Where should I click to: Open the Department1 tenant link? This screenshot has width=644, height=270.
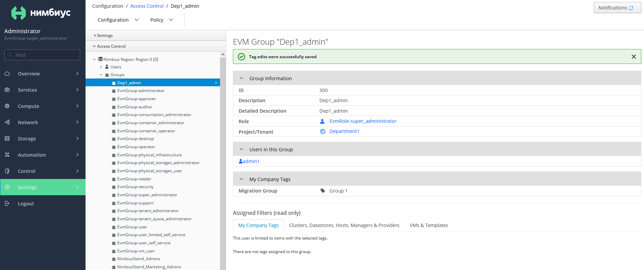[x=344, y=131]
